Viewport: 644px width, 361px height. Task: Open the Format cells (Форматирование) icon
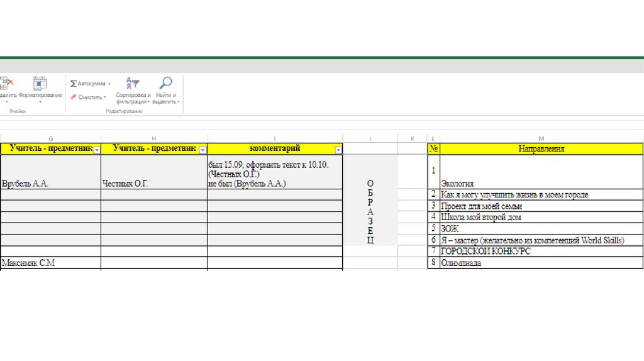[40, 83]
